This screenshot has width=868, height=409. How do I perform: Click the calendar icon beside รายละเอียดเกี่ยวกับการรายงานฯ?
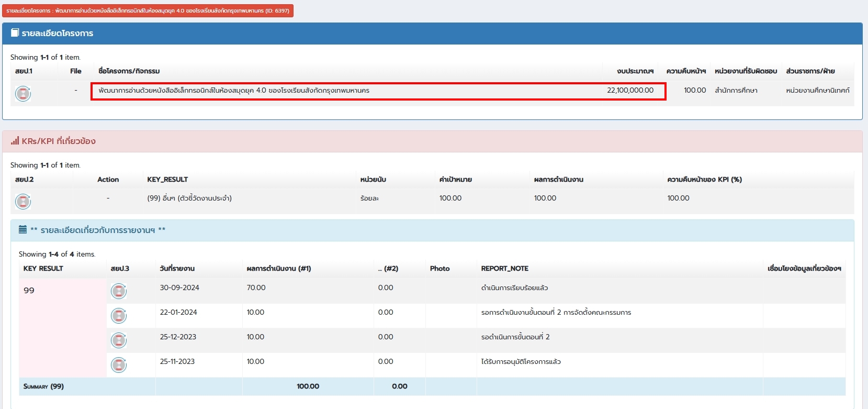coord(22,229)
